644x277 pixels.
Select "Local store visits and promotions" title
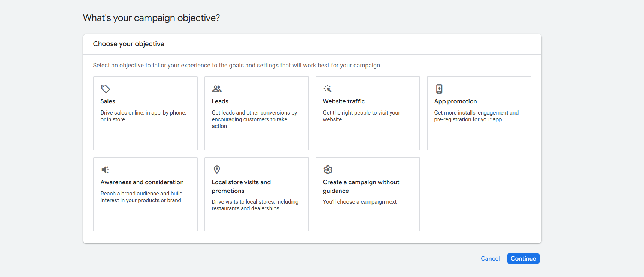(241, 186)
